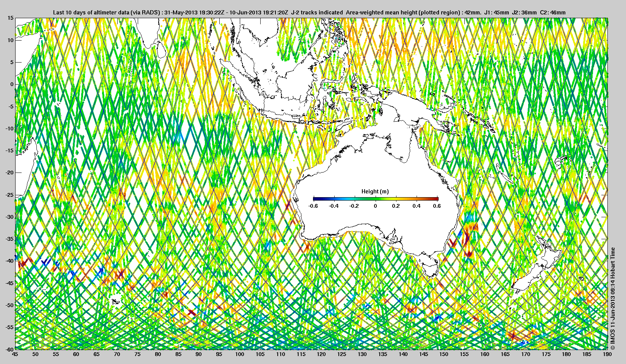
Task: Click latitude axis label '-40'
Action: pos(9,261)
